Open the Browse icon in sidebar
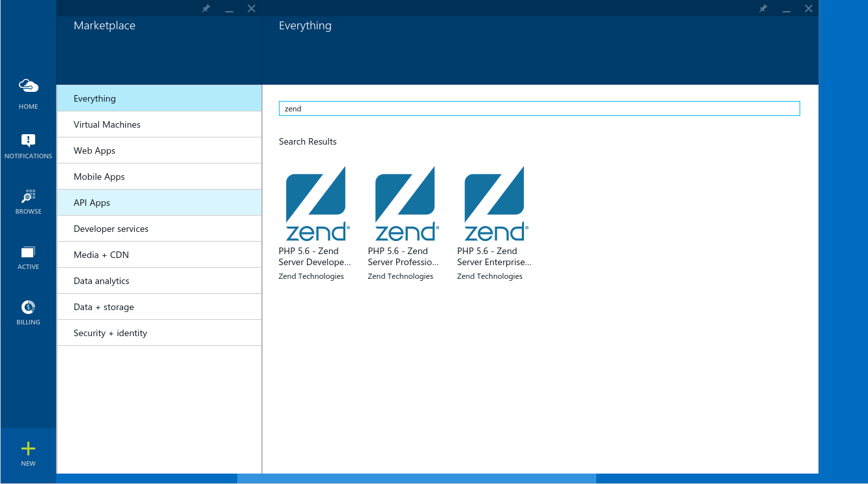868x484 pixels. [29, 196]
